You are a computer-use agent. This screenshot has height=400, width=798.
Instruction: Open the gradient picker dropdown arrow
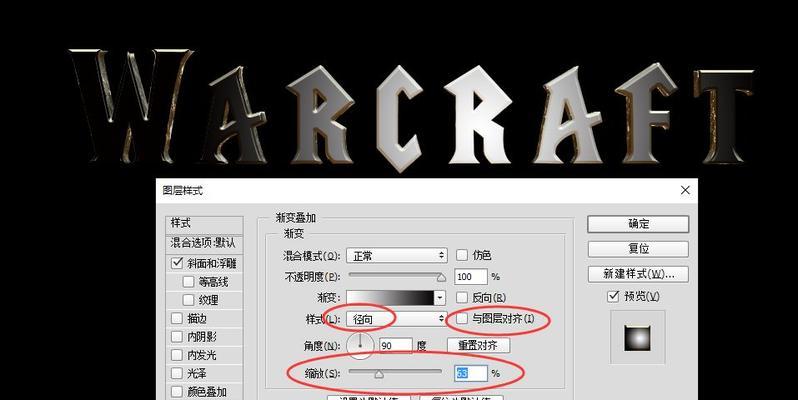[x=440, y=298]
